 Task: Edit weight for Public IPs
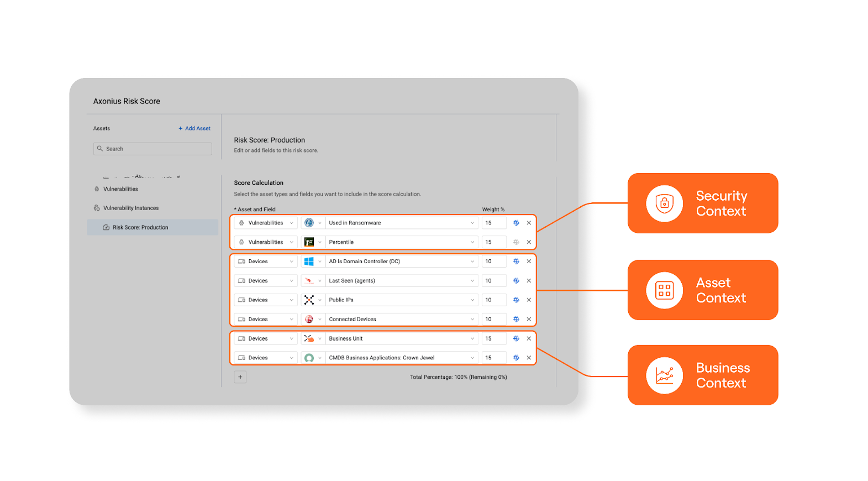tap(494, 300)
